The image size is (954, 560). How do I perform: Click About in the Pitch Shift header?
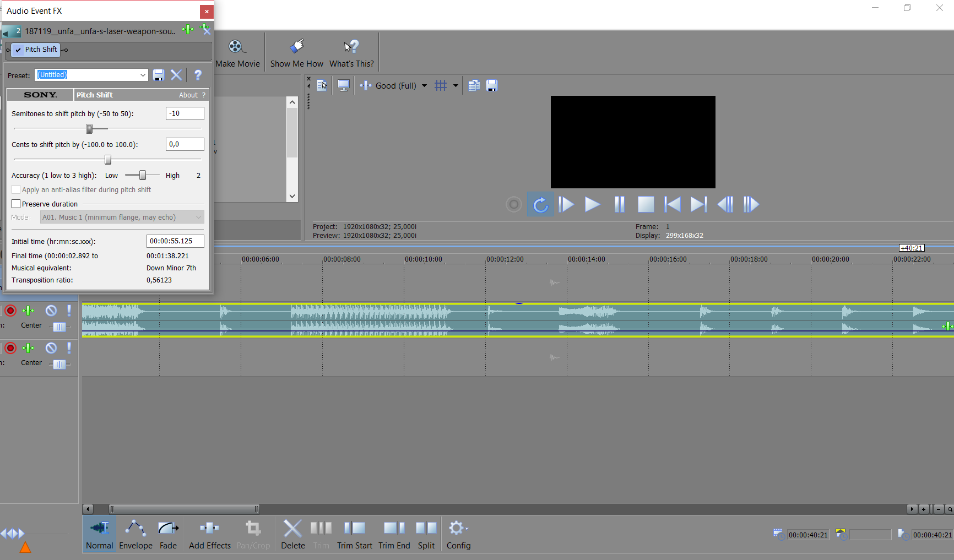tap(188, 95)
